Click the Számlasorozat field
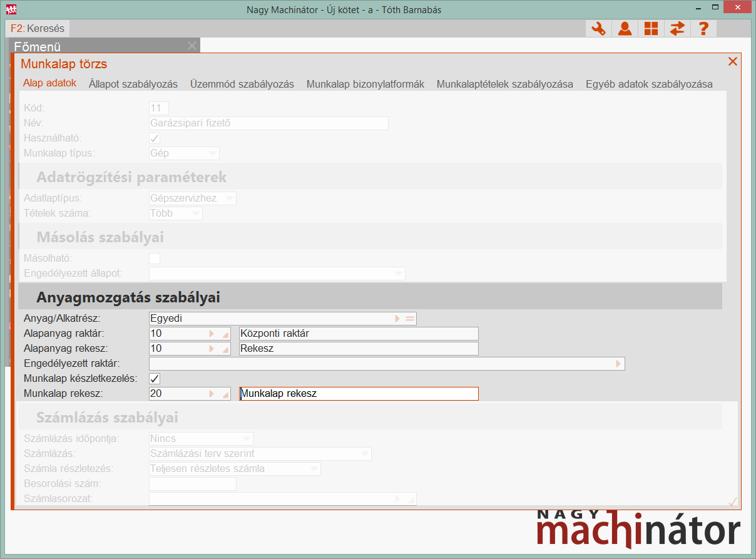This screenshot has height=559, width=756. tap(282, 499)
